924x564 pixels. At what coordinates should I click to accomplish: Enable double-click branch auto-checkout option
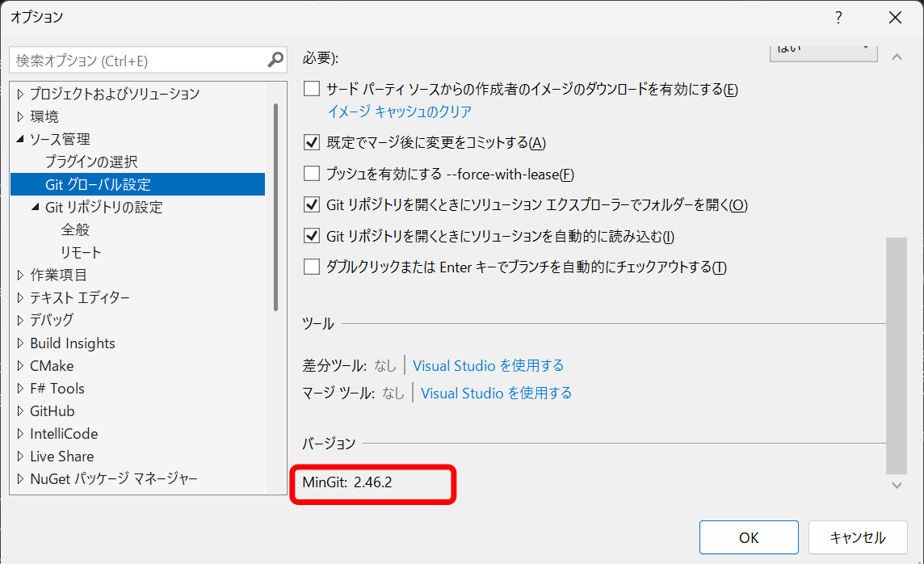[312, 266]
